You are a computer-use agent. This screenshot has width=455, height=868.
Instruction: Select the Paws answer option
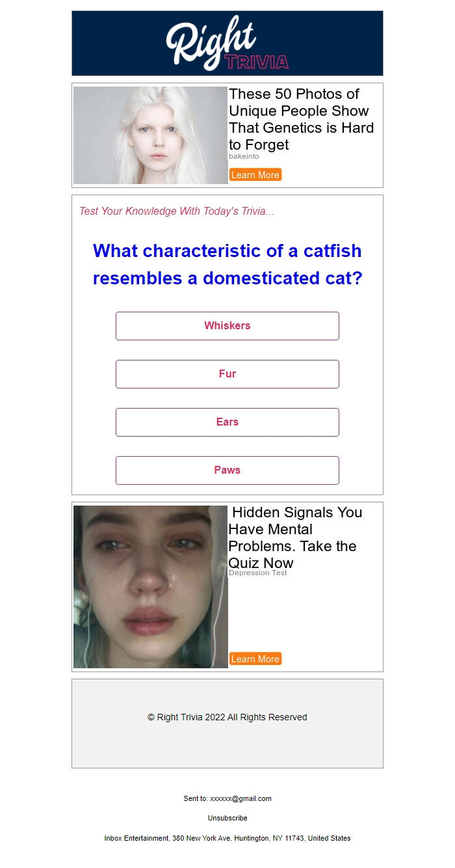click(x=227, y=470)
